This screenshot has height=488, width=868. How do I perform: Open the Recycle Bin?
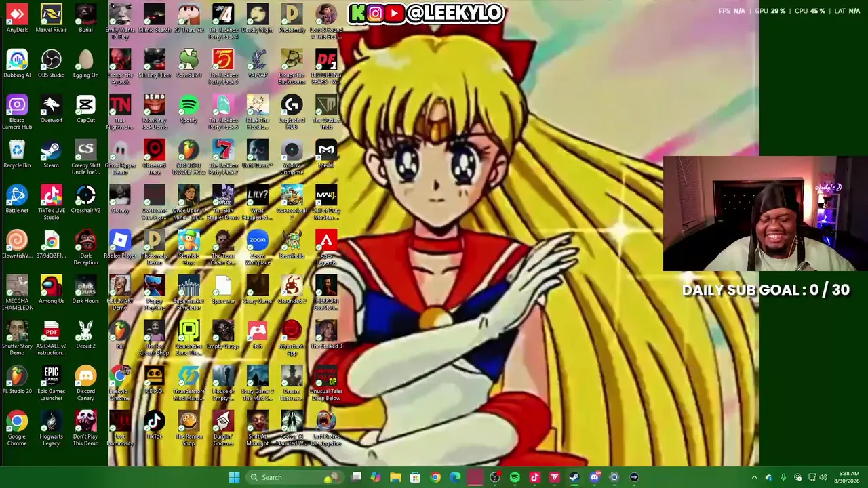click(x=17, y=154)
